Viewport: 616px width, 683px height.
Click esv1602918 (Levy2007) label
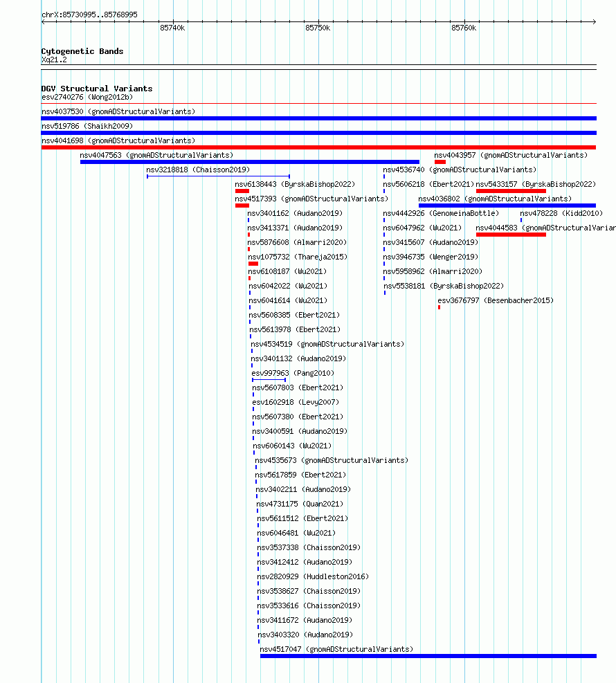(x=296, y=402)
